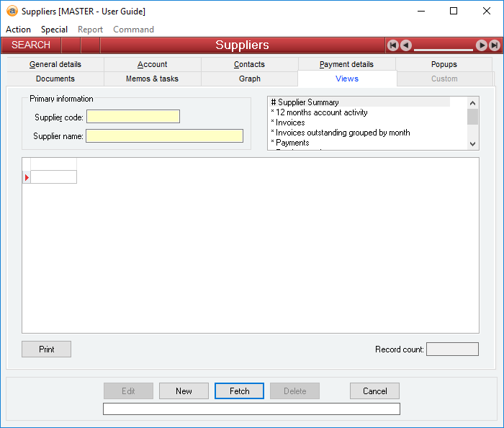Image resolution: width=504 pixels, height=428 pixels.
Task: Open the Action menu
Action: [19, 30]
